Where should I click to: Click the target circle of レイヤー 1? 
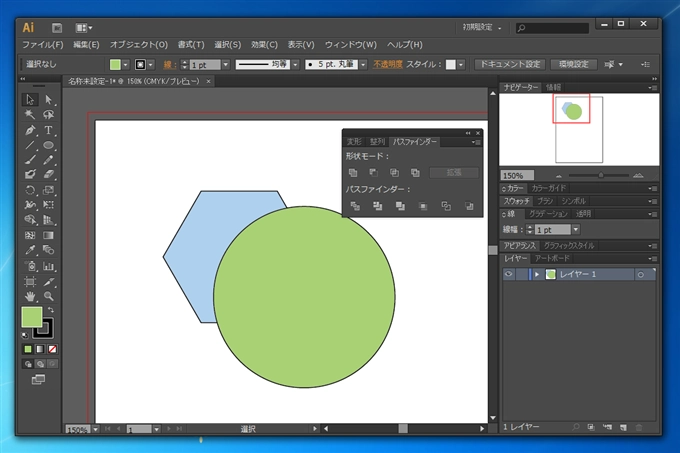tap(641, 274)
